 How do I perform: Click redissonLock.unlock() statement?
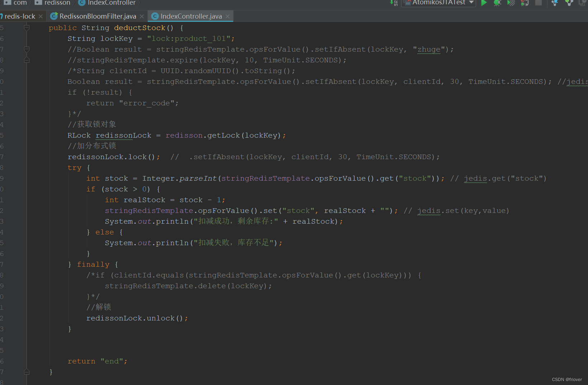pos(137,318)
